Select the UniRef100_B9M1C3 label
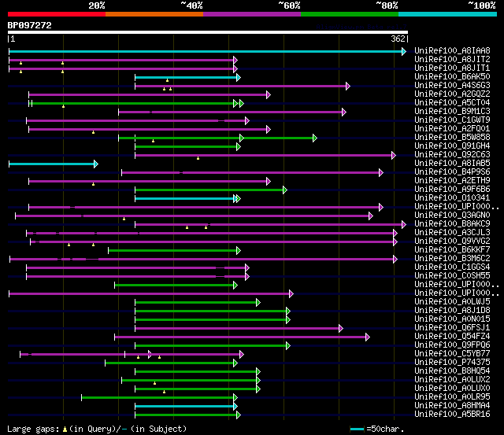Image resolution: width=504 pixels, height=435 pixels. coord(452,112)
